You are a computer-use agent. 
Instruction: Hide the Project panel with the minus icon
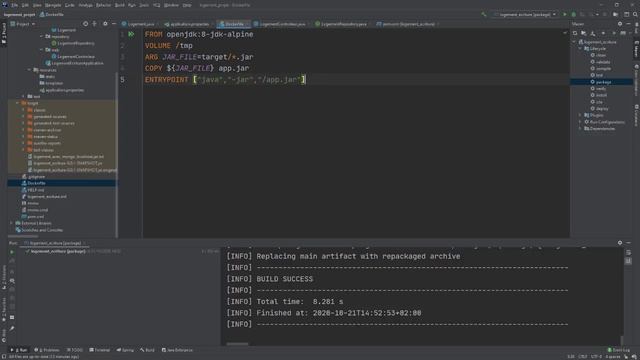[114, 24]
